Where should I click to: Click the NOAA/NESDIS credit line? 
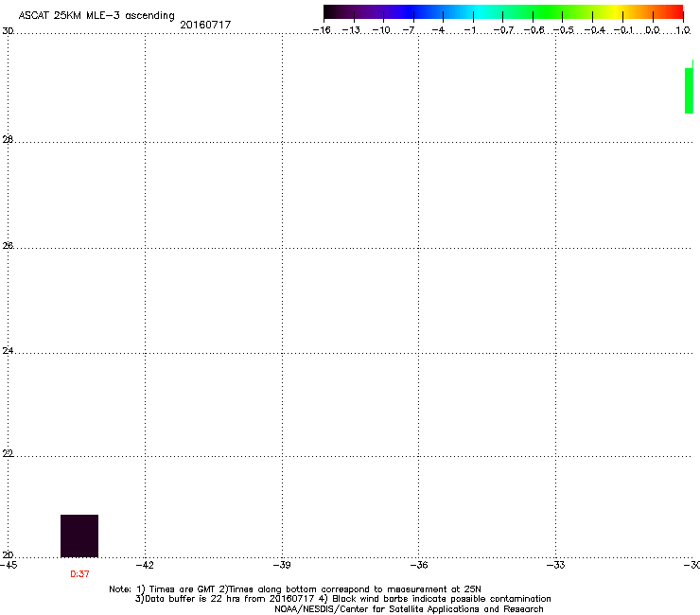(x=409, y=609)
